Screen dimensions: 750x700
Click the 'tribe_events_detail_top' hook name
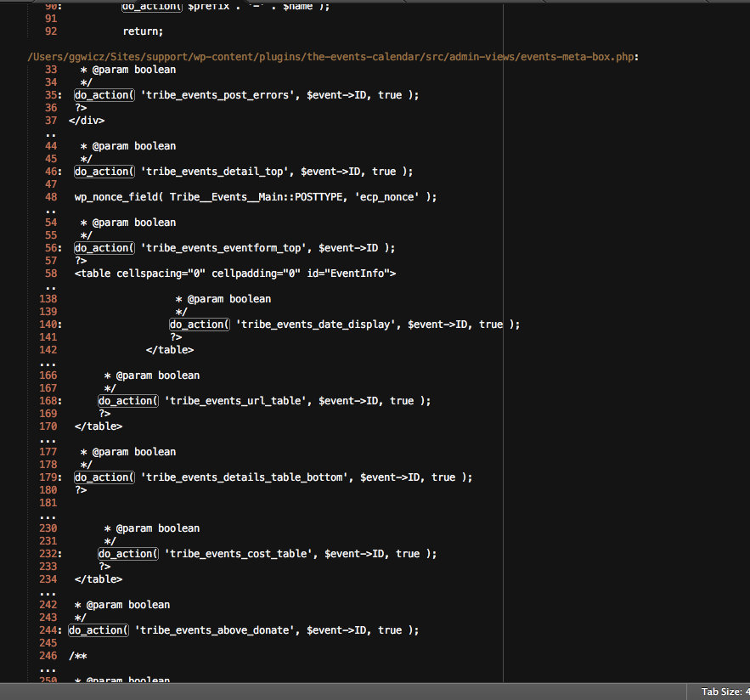(x=214, y=172)
